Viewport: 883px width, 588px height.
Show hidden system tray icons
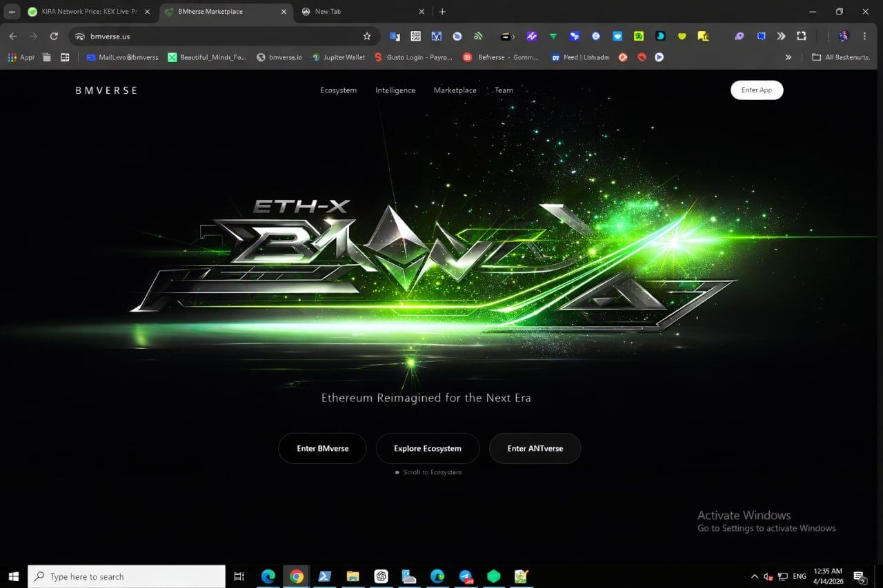(754, 576)
